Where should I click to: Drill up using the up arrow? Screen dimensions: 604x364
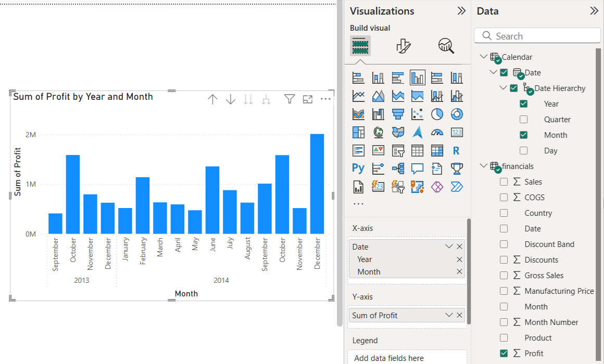pyautogui.click(x=212, y=99)
